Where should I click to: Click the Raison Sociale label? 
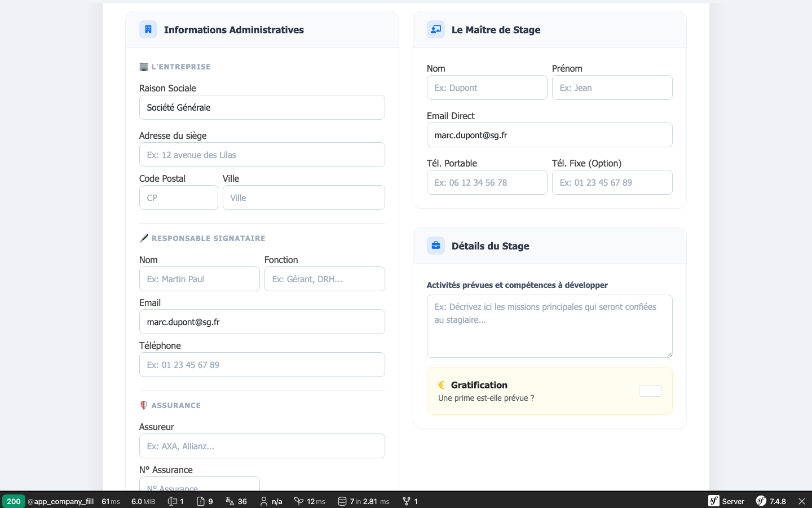167,88
